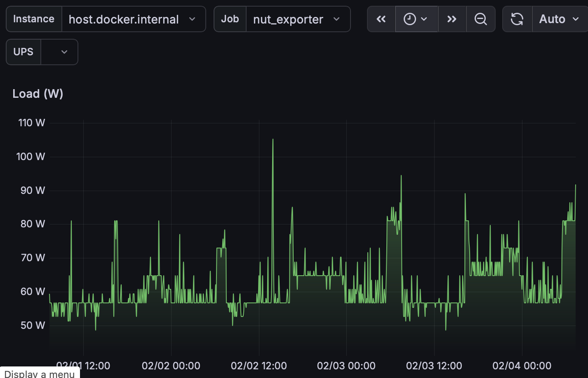This screenshot has width=588, height=378.
Task: Click the 02/03 12:00 time axis label
Action: click(x=434, y=366)
